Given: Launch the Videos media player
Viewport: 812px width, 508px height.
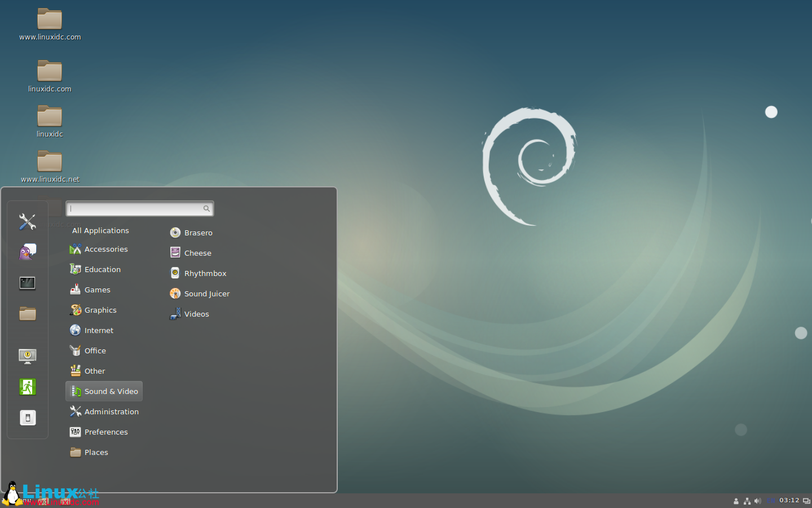Looking at the screenshot, I should point(197,313).
